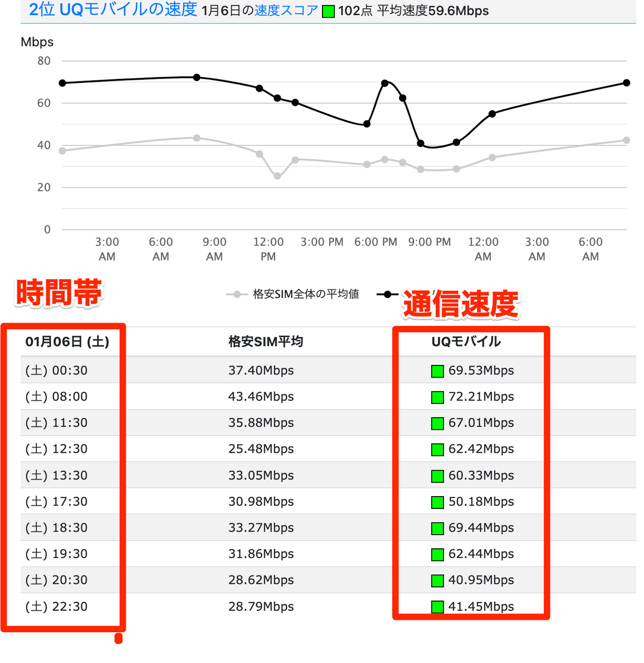Select the 格安SIM平均 column header
The image size is (644, 663).
[266, 342]
